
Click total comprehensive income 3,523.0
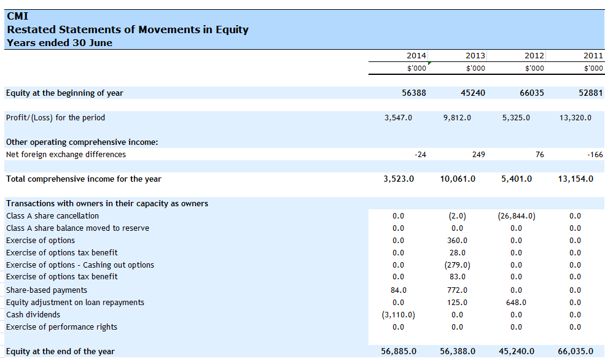[399, 179]
